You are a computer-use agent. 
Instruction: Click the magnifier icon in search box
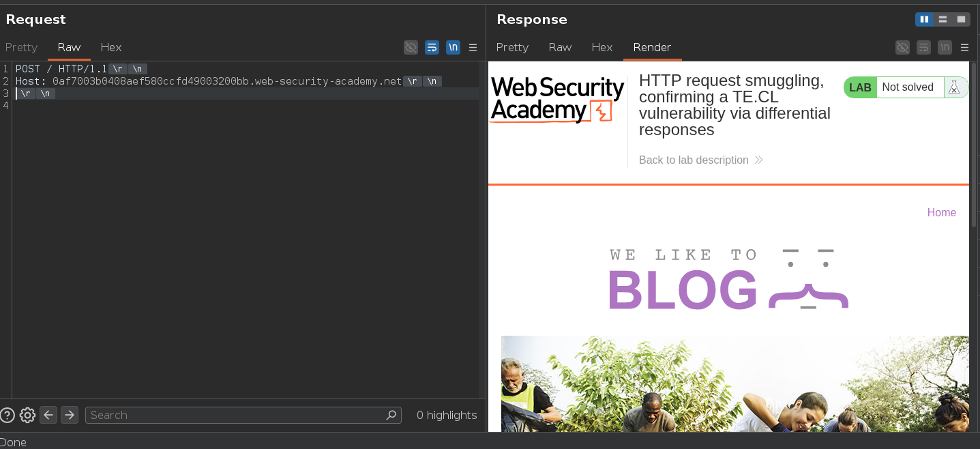point(391,415)
